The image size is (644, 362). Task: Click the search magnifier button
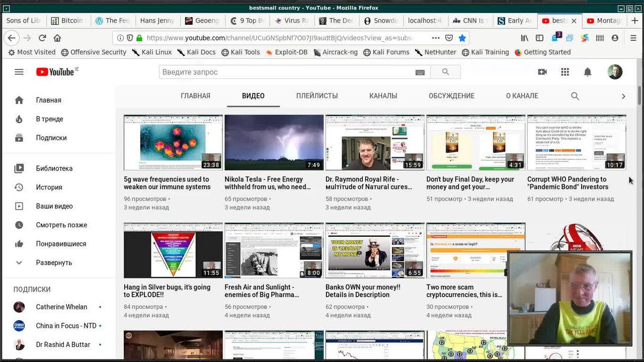coord(445,72)
